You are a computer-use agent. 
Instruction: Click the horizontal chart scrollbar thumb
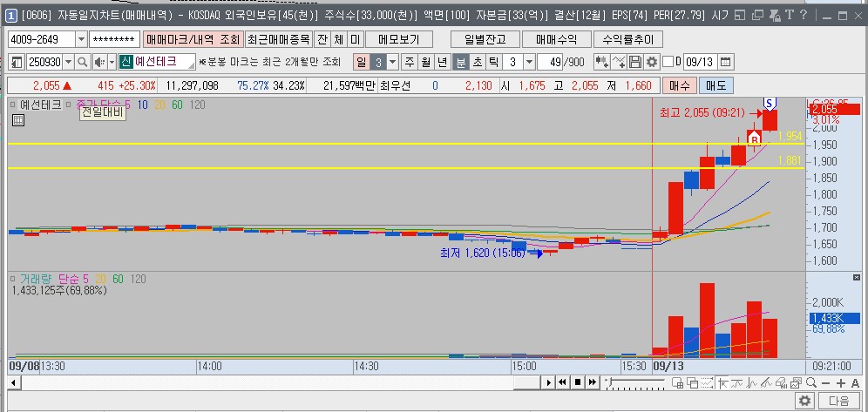[x=526, y=382]
